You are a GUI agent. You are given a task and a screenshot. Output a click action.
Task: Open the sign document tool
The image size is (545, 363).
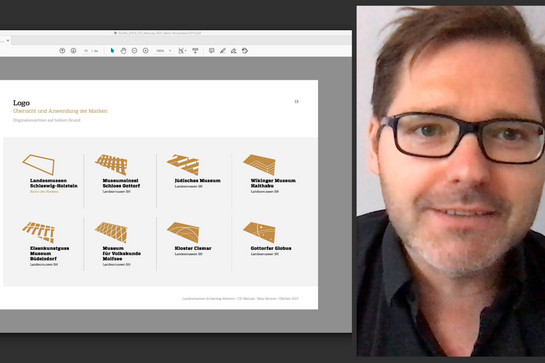234,51
